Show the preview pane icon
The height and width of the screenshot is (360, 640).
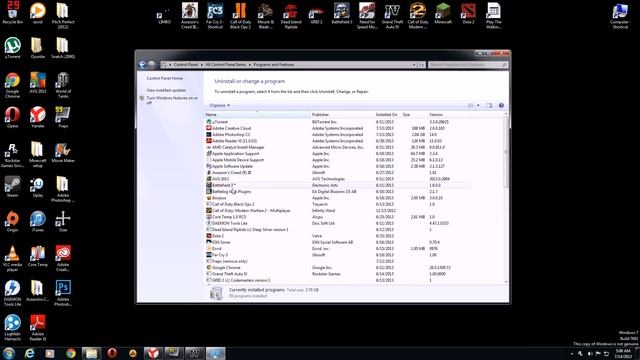489,105
